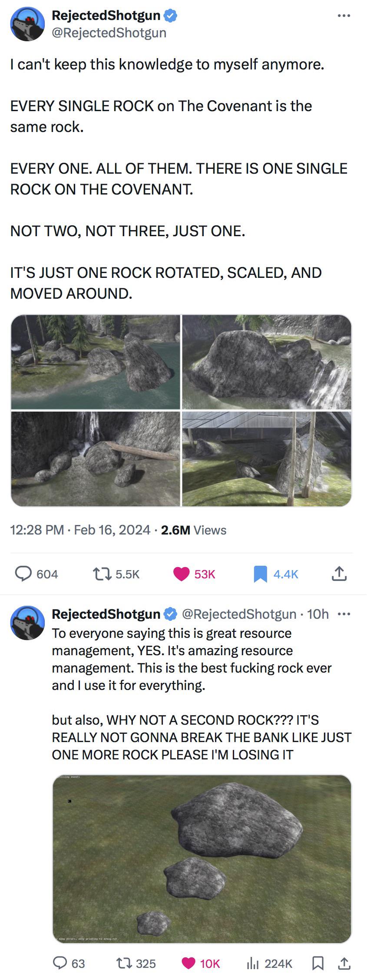Open top-left rocks-by-water image

click(x=96, y=362)
